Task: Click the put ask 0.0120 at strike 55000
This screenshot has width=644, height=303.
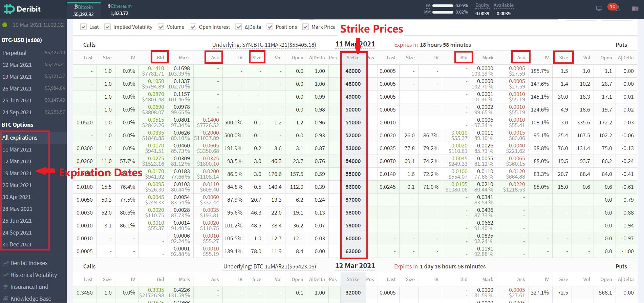Action: (x=517, y=171)
